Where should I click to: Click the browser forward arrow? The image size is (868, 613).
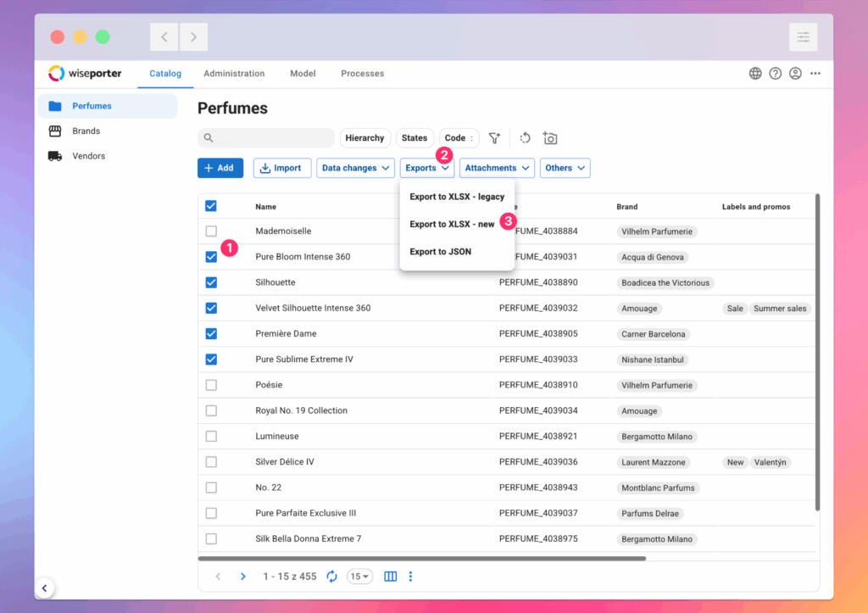pos(193,37)
